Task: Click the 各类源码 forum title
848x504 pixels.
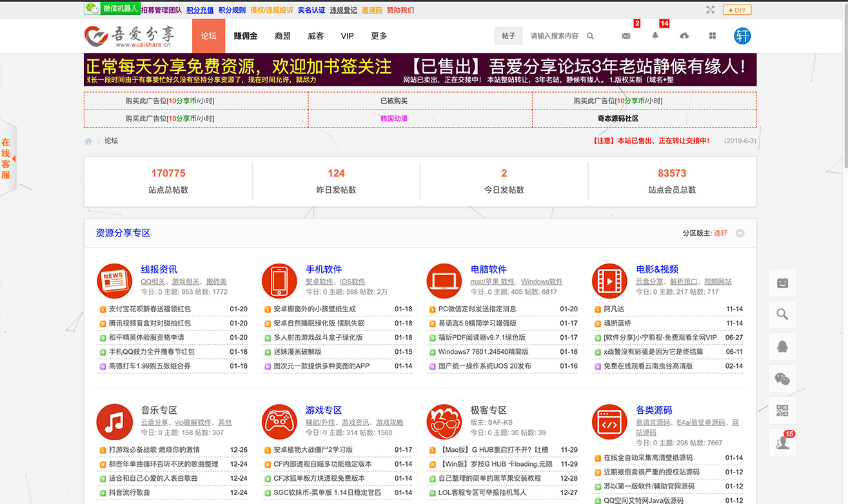Action: point(654,410)
